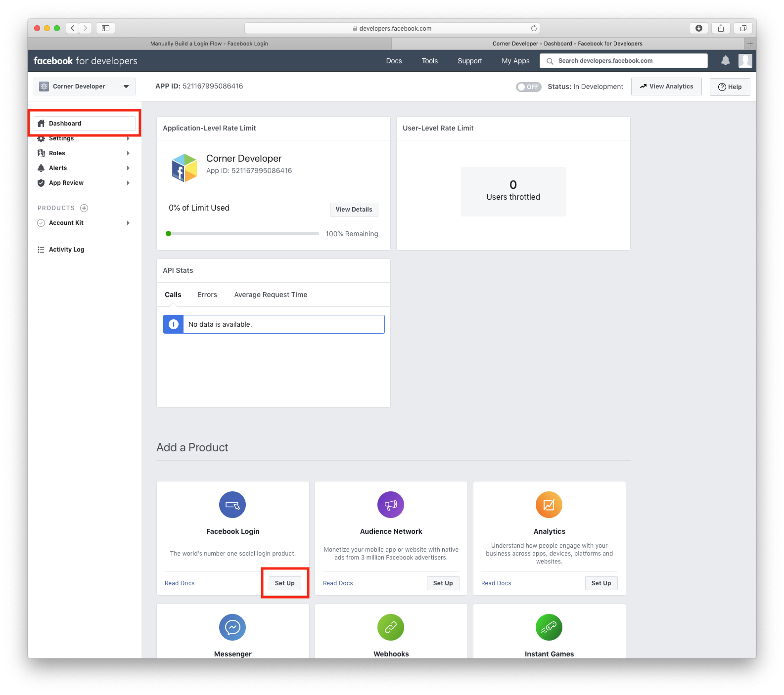Click the Settings gear icon in sidebar
Image resolution: width=784 pixels, height=695 pixels.
(41, 139)
